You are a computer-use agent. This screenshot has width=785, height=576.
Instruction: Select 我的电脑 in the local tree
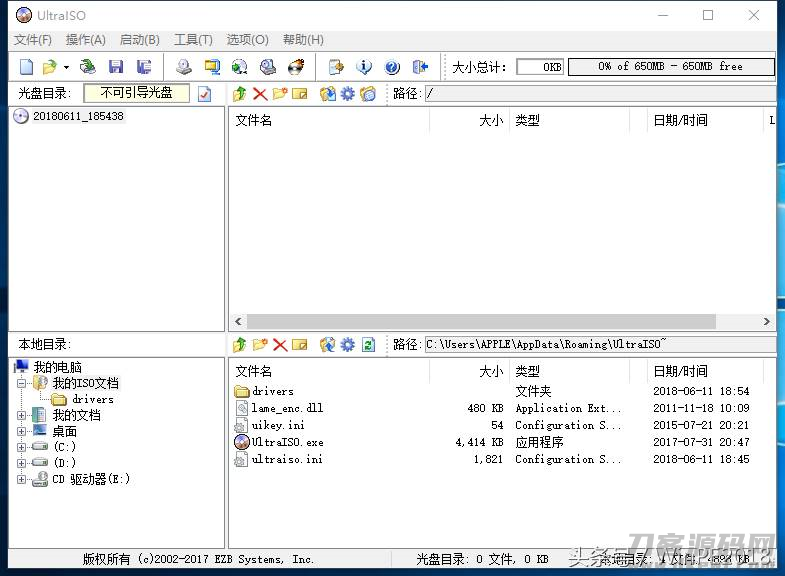pos(57,367)
